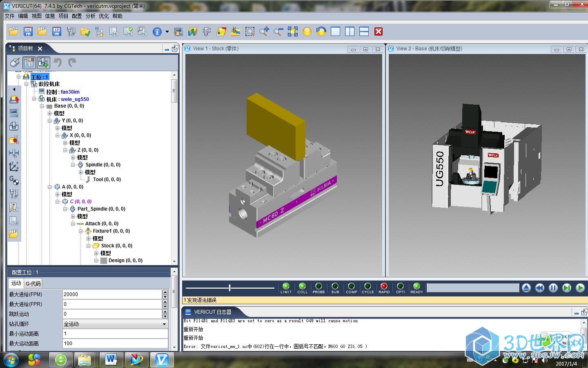Viewport: 588px width, 368px height.
Task: Click the progress bar beside READY
Action: 472,288
